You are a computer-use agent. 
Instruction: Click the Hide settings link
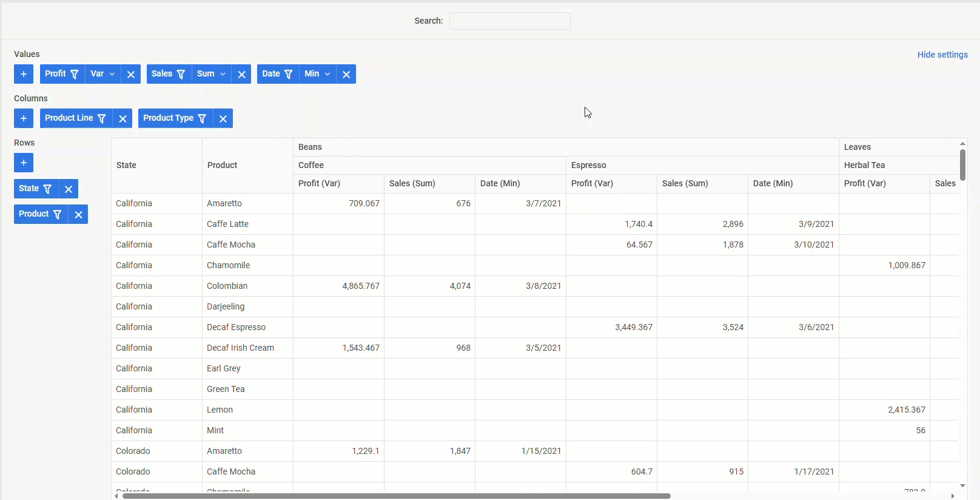942,55
